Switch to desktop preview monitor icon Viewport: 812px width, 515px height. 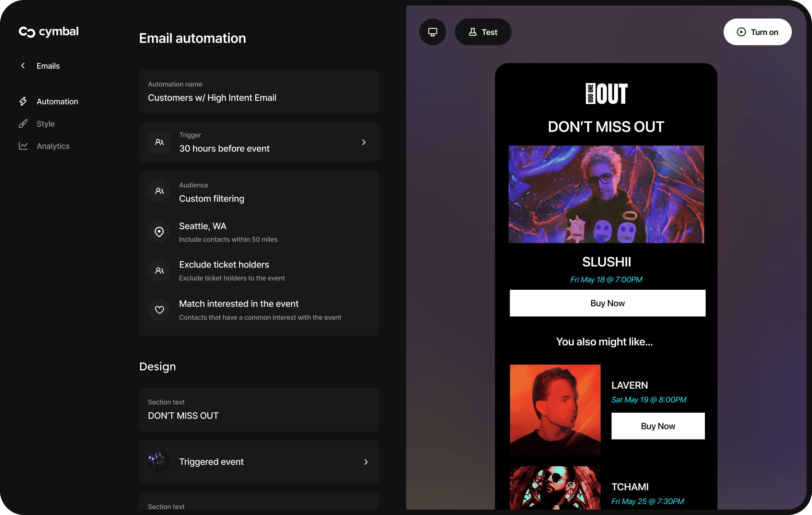point(432,32)
